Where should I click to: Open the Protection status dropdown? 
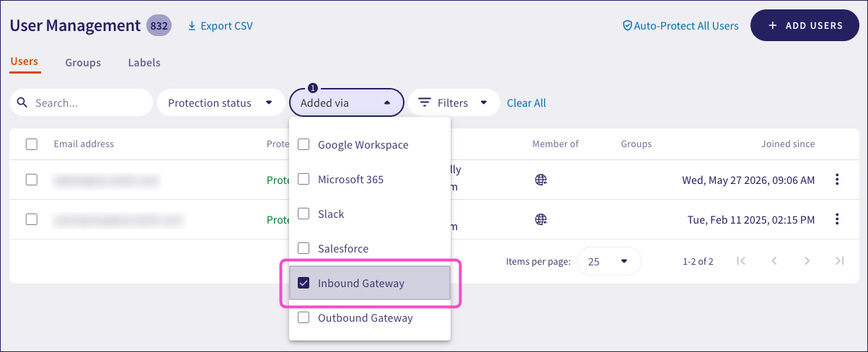221,102
